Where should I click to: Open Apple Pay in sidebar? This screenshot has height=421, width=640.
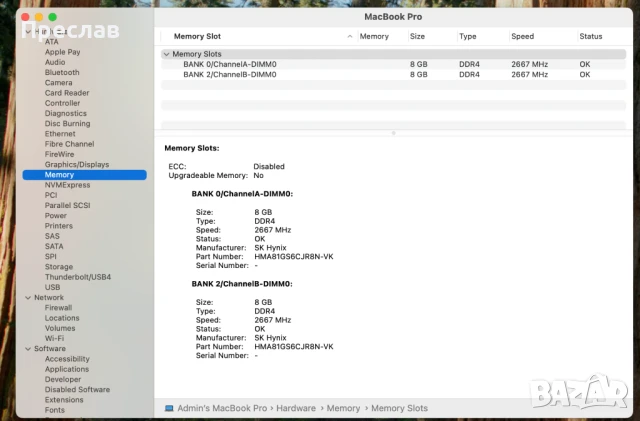tap(62, 52)
